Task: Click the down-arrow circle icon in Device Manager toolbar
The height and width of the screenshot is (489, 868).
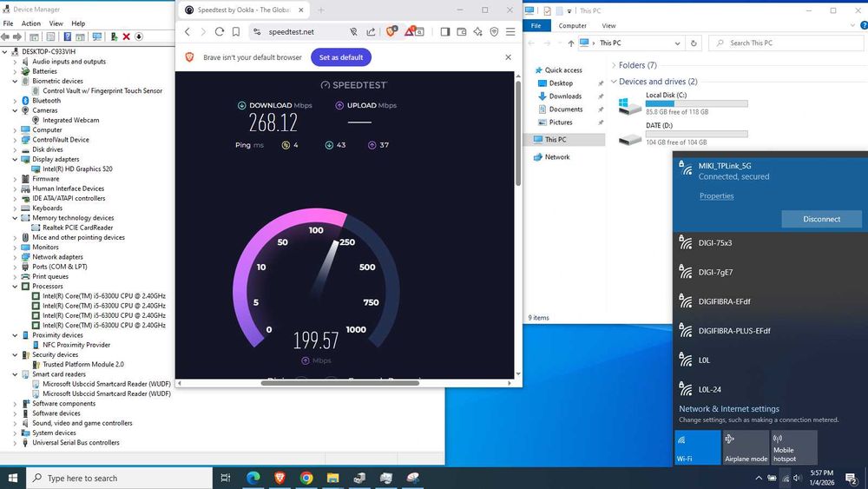Action: pos(139,36)
